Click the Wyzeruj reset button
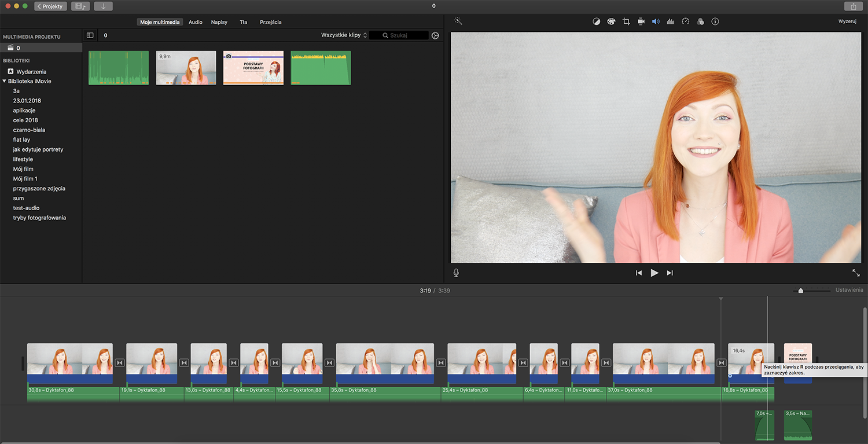 coord(847,21)
